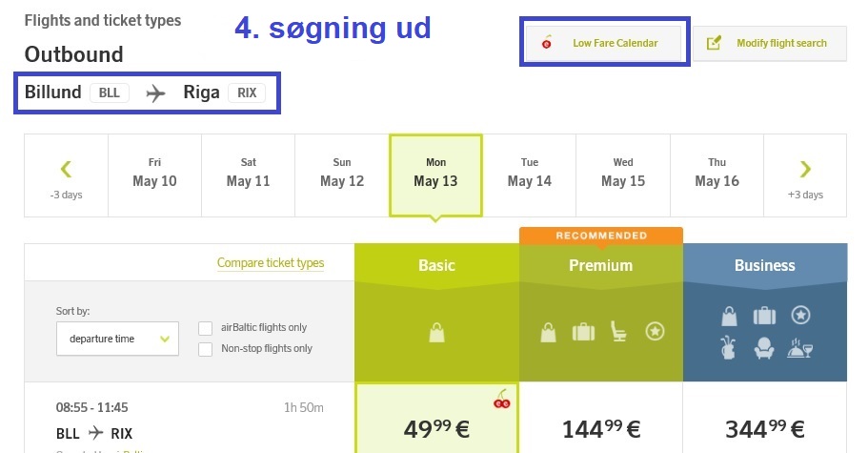
Task: Go back 3 days with left chevron
Action: (66, 176)
